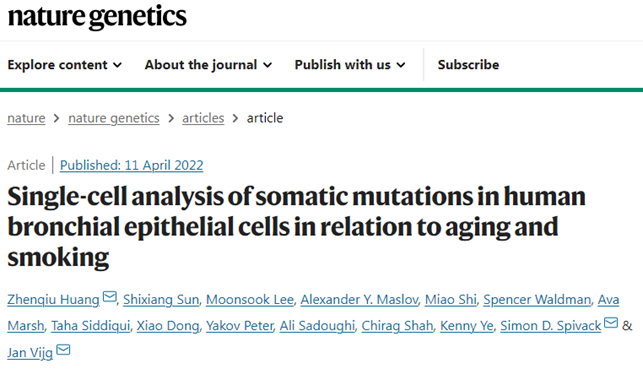Click the envelope icon after Jan Vijg
643x369 pixels.
click(63, 350)
